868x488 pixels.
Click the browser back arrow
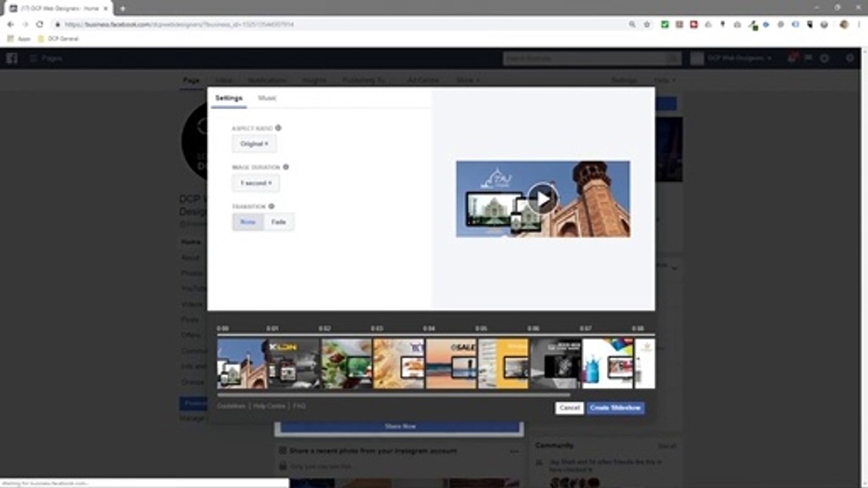click(10, 24)
